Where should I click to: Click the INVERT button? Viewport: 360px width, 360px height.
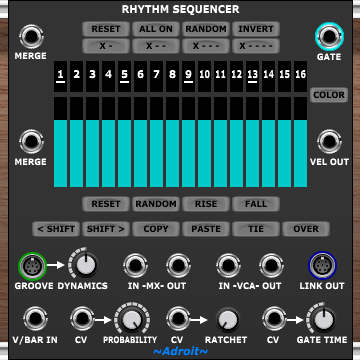point(256,29)
